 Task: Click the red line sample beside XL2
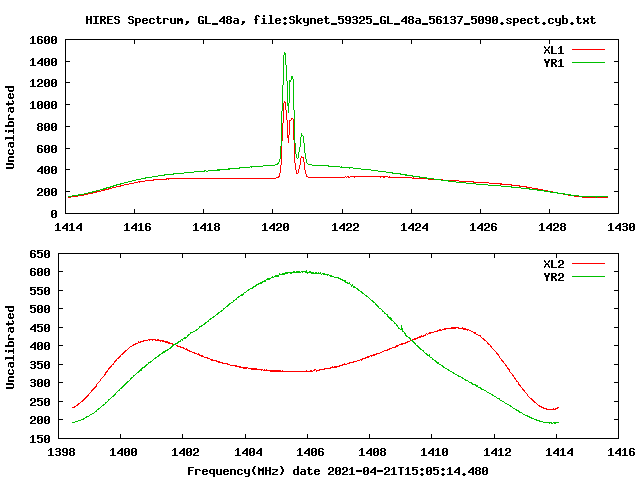588,264
